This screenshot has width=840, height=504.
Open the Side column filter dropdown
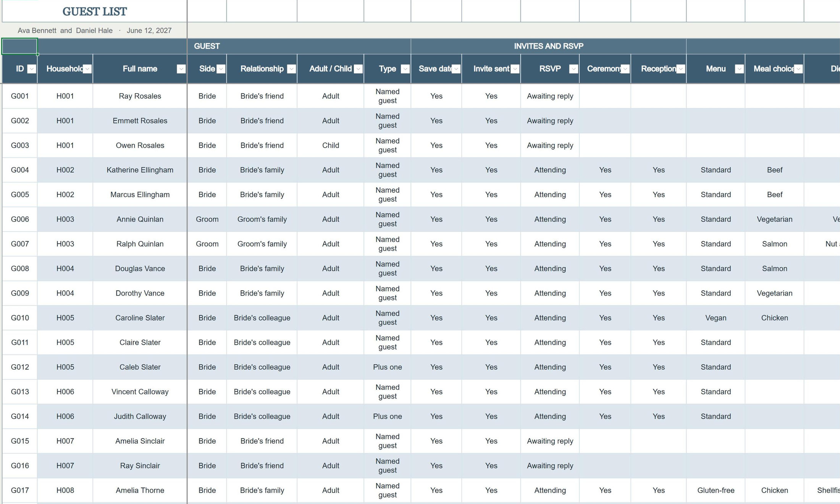(x=221, y=69)
